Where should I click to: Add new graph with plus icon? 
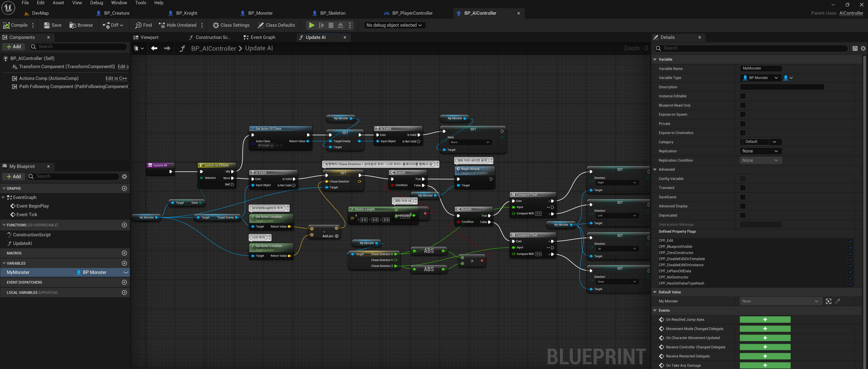click(124, 189)
